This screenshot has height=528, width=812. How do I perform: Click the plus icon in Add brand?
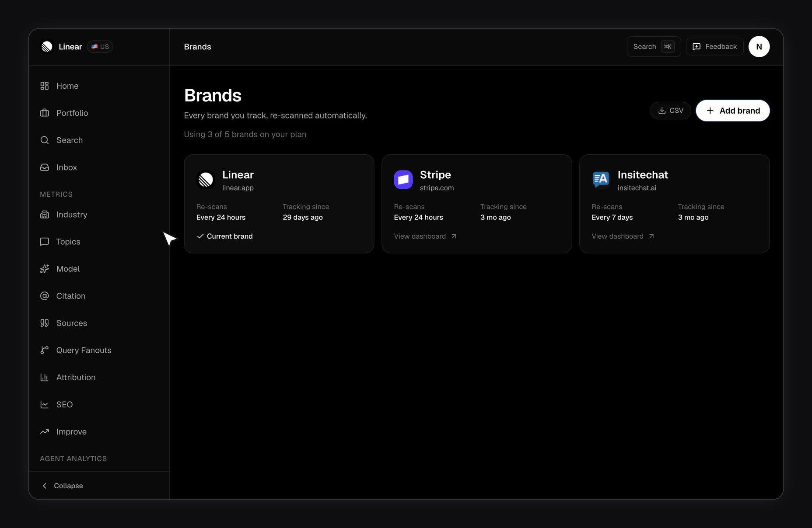pyautogui.click(x=710, y=111)
